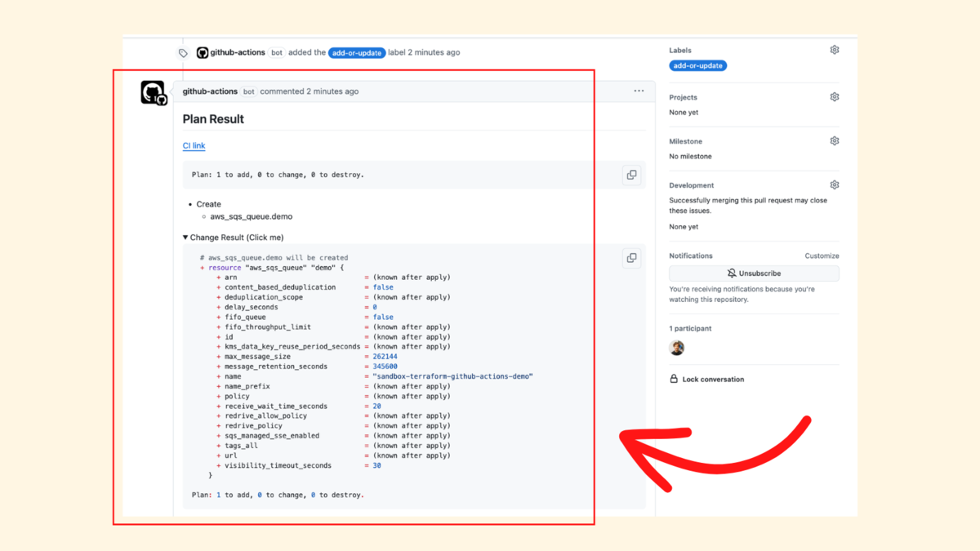Open the add-or-update label in sidebar
This screenshot has height=551, width=980.
698,66
